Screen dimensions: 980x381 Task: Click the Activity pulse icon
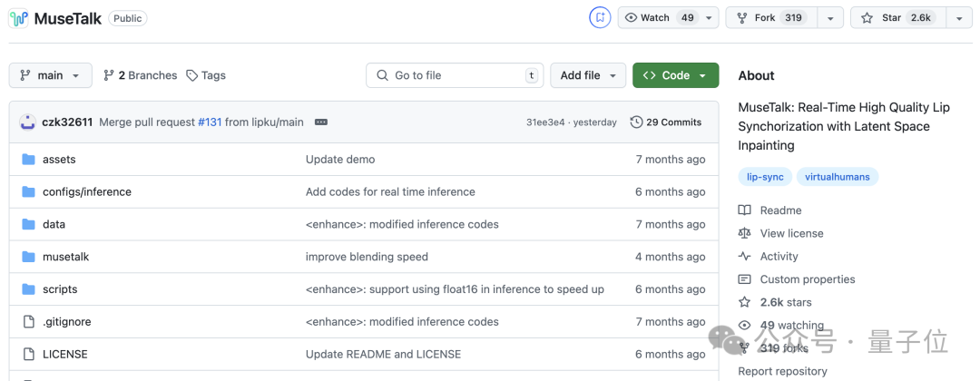click(745, 257)
